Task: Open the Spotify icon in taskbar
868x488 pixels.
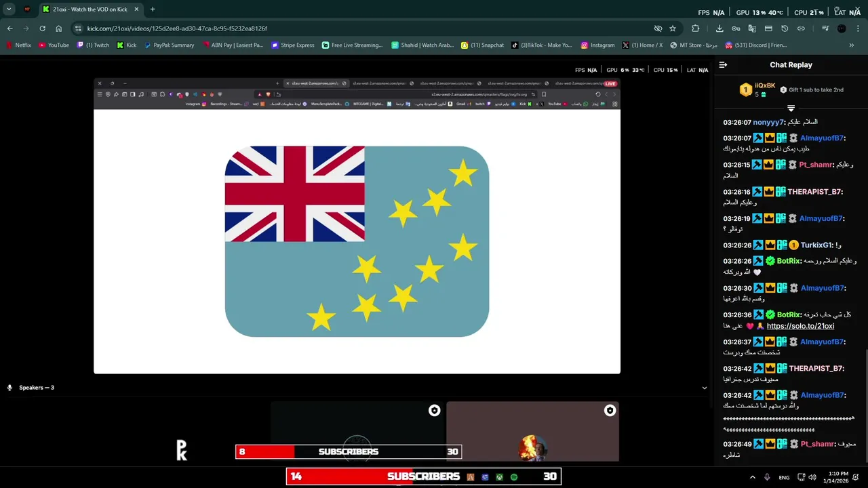Action: [x=514, y=477]
